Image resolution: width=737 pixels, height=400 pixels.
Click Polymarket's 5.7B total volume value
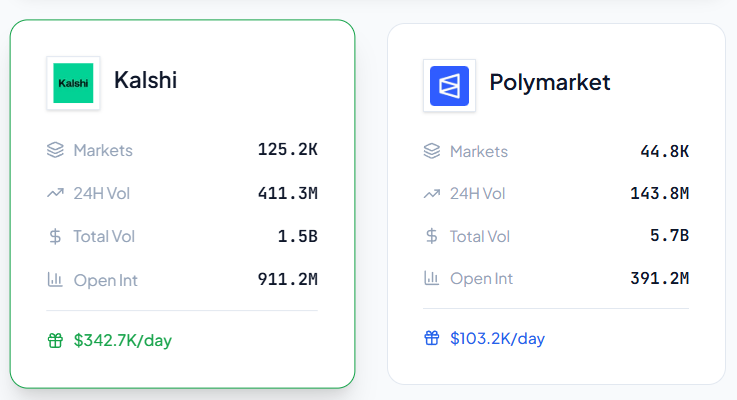[x=669, y=235]
